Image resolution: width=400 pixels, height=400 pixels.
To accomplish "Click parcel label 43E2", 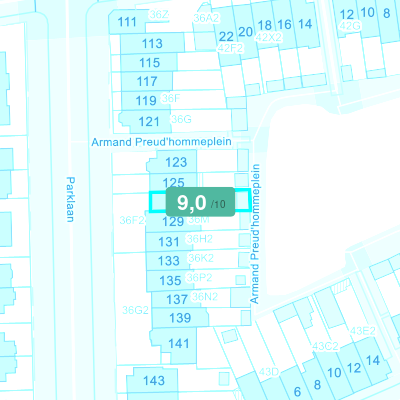I will (363, 331).
